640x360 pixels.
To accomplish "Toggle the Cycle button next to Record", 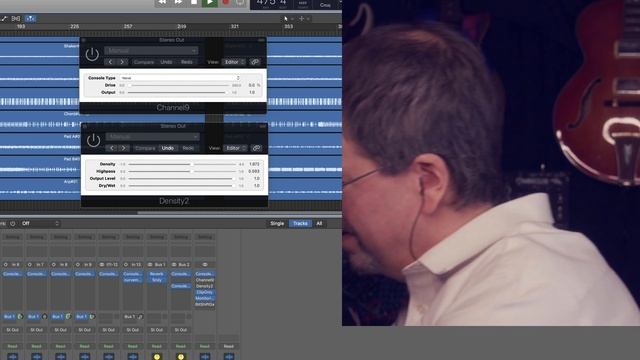I will [x=240, y=2].
